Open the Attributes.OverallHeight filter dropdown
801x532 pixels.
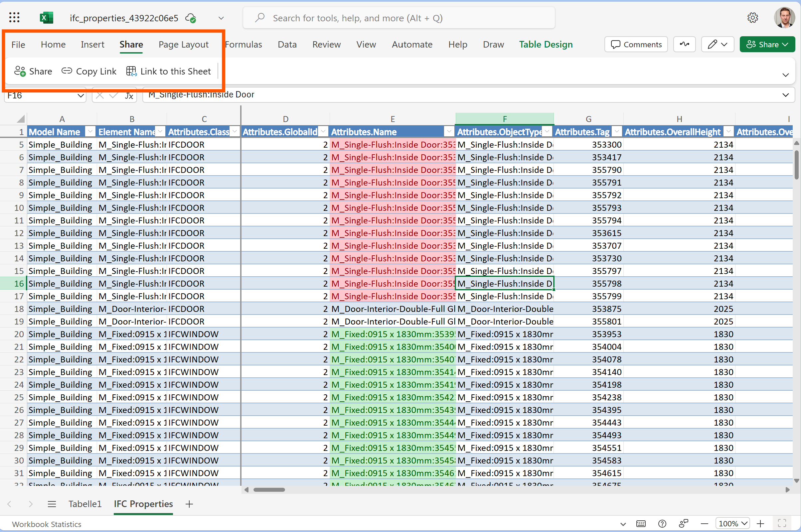[729, 131]
